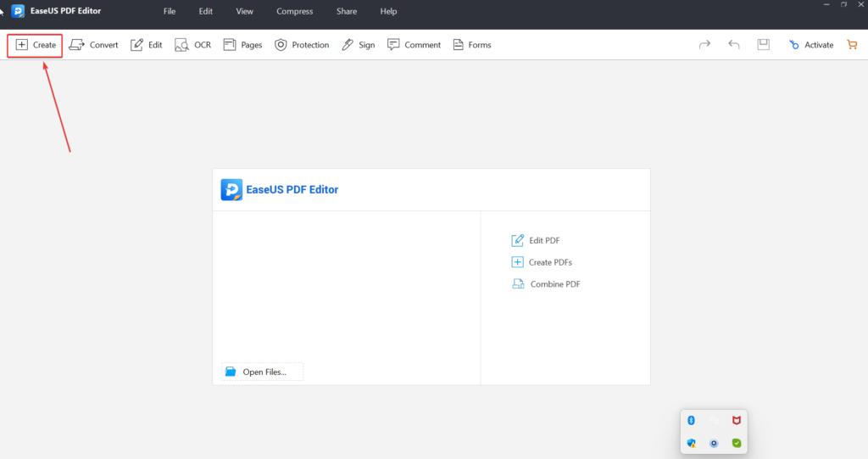Open the Help menu
The width and height of the screenshot is (868, 459).
coord(388,11)
